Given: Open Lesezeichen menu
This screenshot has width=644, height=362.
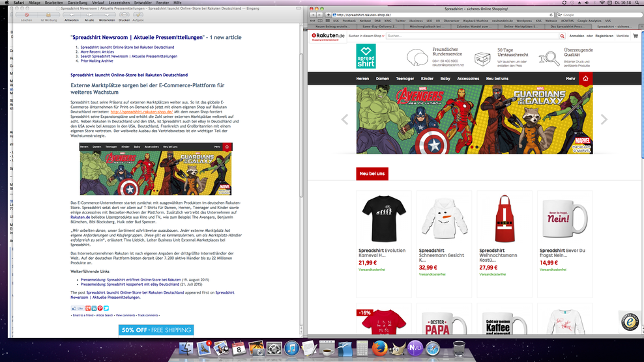Looking at the screenshot, I should 119,3.
